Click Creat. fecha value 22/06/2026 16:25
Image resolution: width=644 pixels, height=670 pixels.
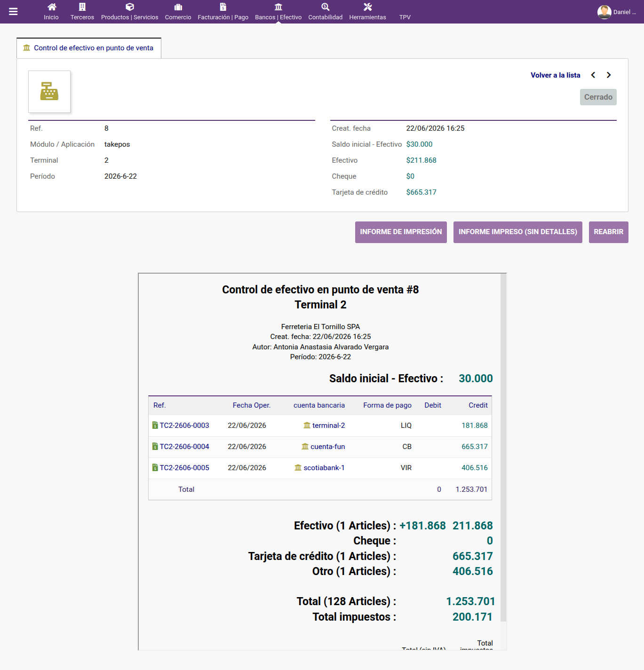(x=435, y=128)
